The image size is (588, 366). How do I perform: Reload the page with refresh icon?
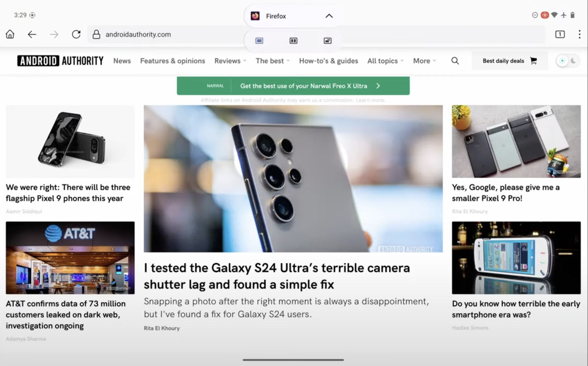click(x=76, y=34)
